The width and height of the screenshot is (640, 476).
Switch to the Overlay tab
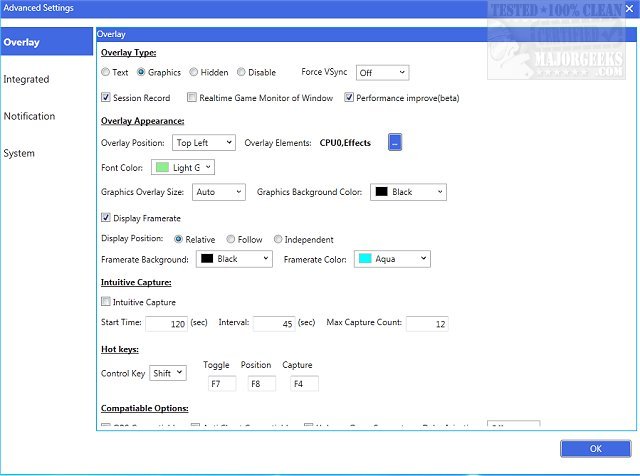47,42
